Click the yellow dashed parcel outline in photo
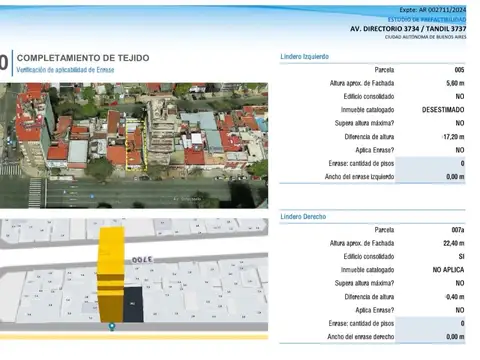Viewport: 480px width, 360px height. (x=136, y=146)
